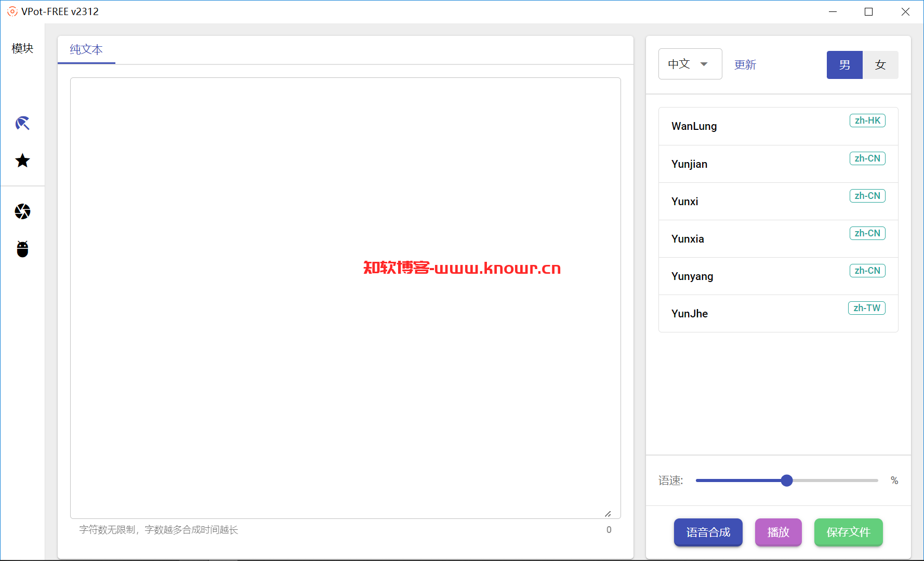924x561 pixels.
Task: Click the VPot app logo in the title bar
Action: pos(12,11)
